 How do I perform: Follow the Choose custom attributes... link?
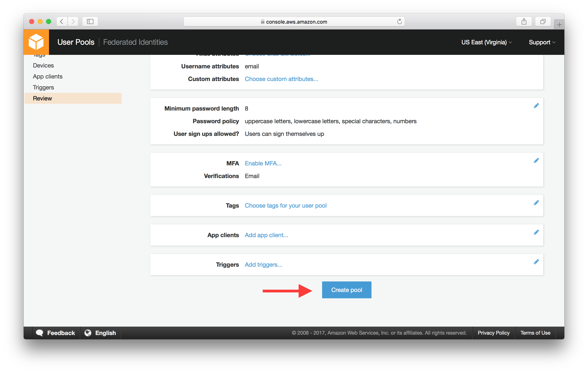[281, 79]
